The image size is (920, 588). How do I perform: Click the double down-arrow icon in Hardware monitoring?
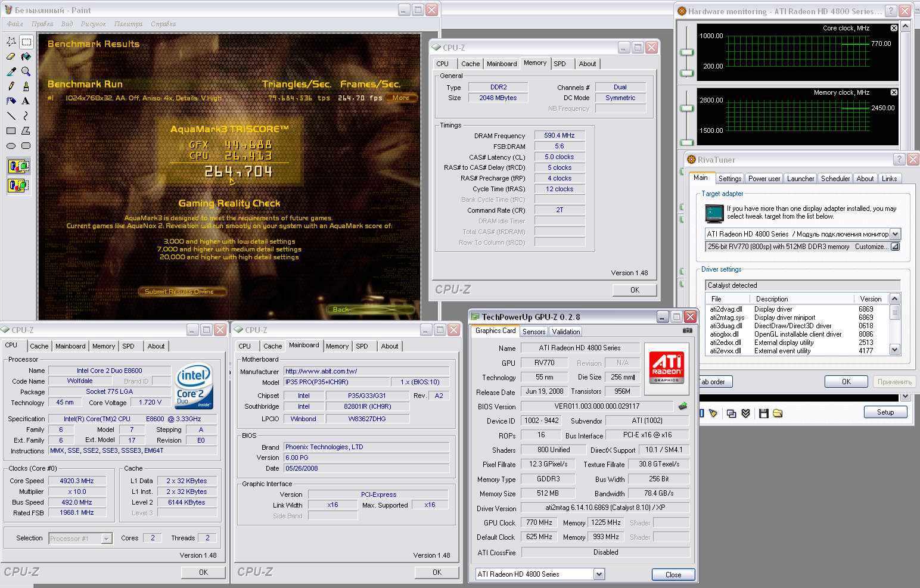(x=745, y=413)
